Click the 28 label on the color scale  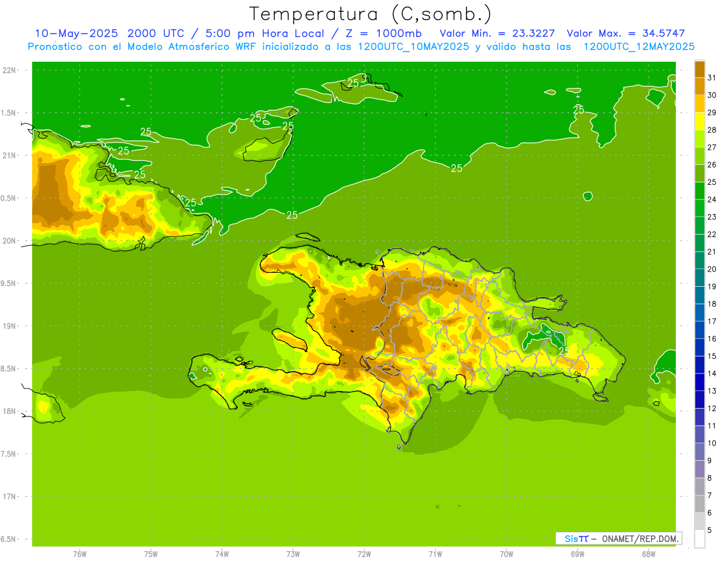coord(712,130)
